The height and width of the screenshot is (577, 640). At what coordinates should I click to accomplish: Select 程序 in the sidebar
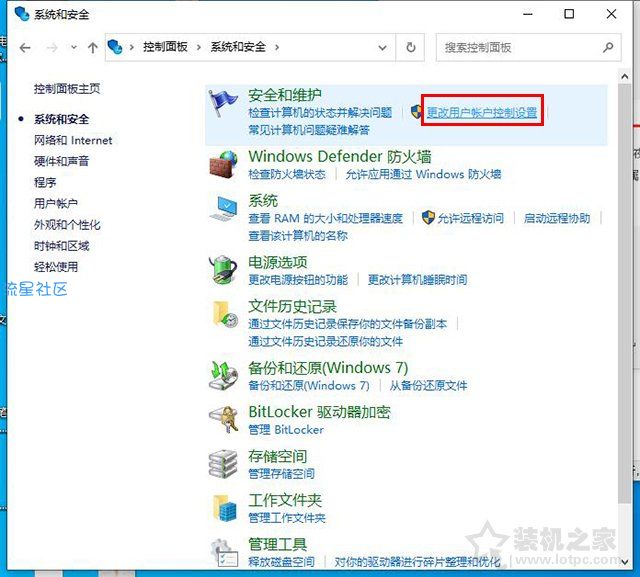[45, 182]
